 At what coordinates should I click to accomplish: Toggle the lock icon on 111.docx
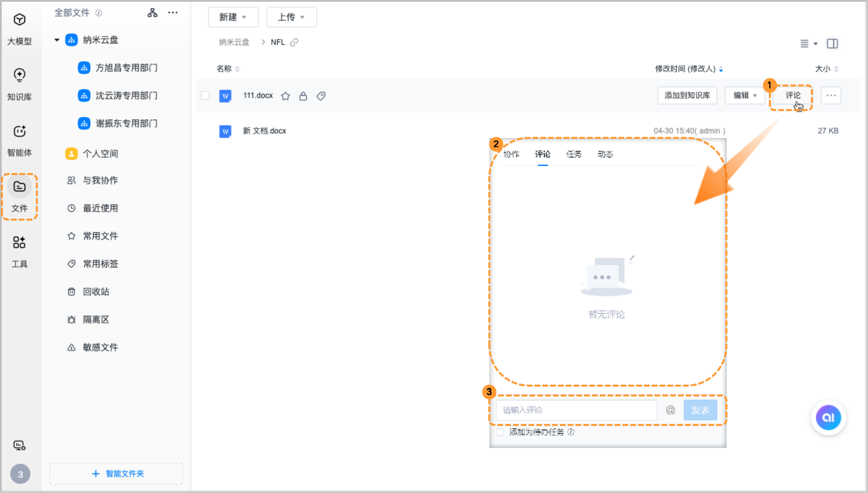point(303,95)
